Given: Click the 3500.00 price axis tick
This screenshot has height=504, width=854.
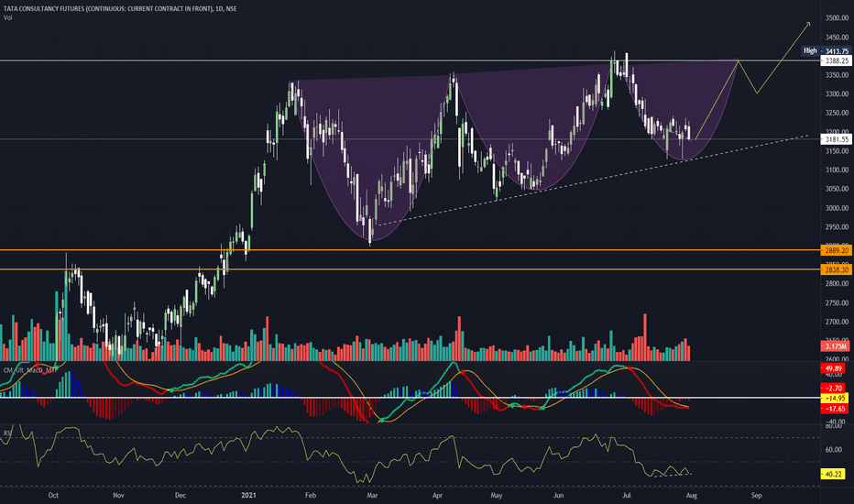Looking at the screenshot, I should coord(837,18).
